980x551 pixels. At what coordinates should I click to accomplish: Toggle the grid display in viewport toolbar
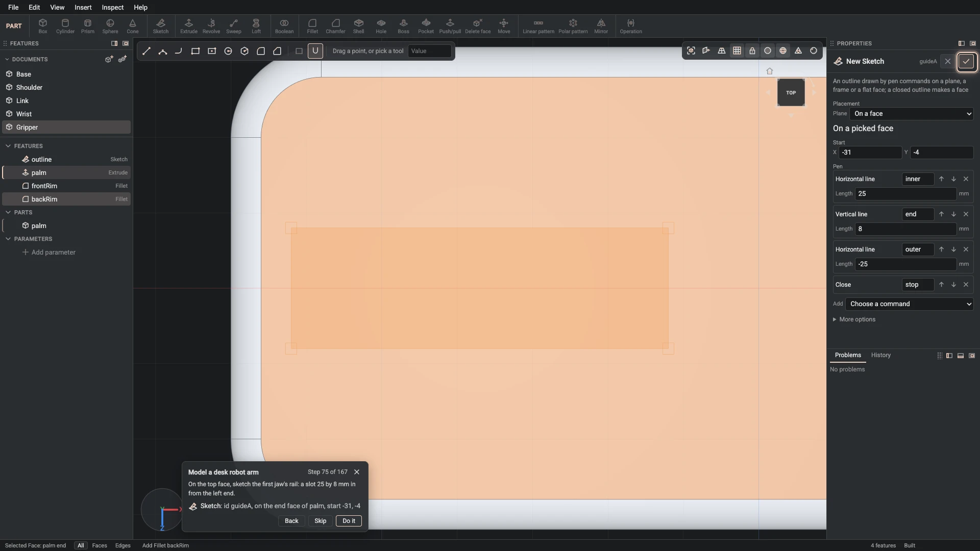pos(737,51)
